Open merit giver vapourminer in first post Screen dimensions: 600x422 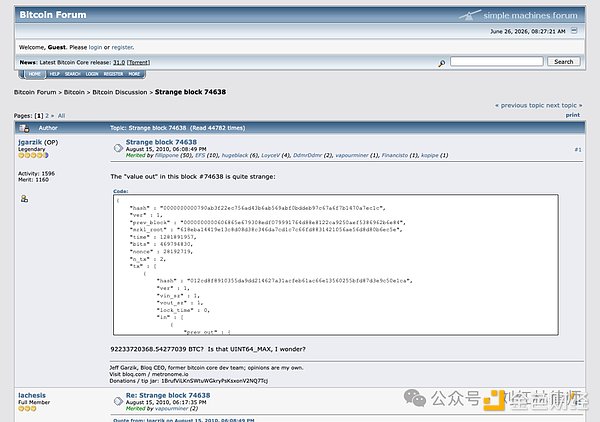tap(352, 155)
